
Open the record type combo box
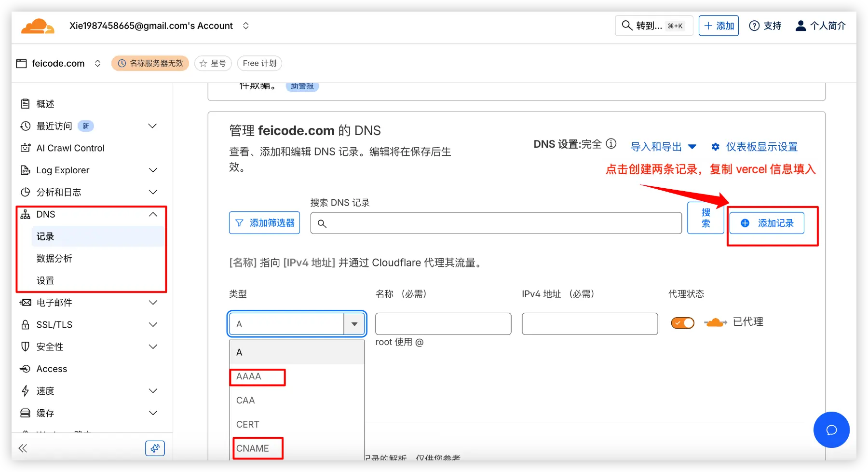pyautogui.click(x=297, y=324)
